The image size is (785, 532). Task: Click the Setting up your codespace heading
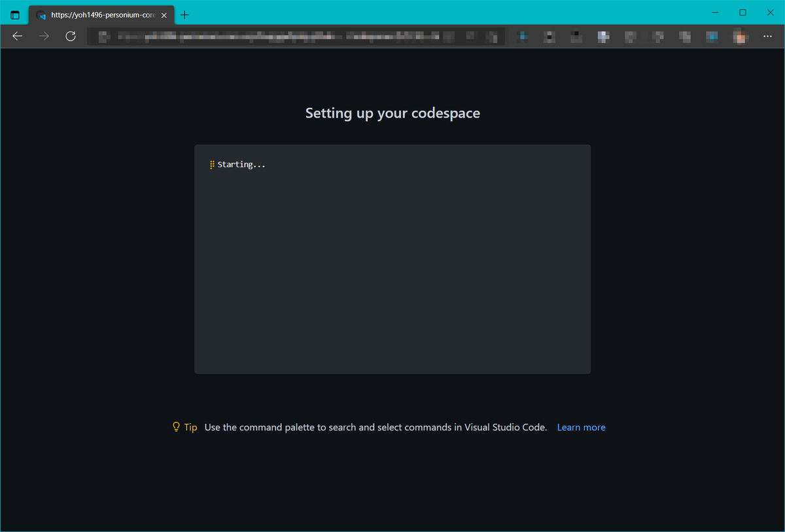pos(392,113)
